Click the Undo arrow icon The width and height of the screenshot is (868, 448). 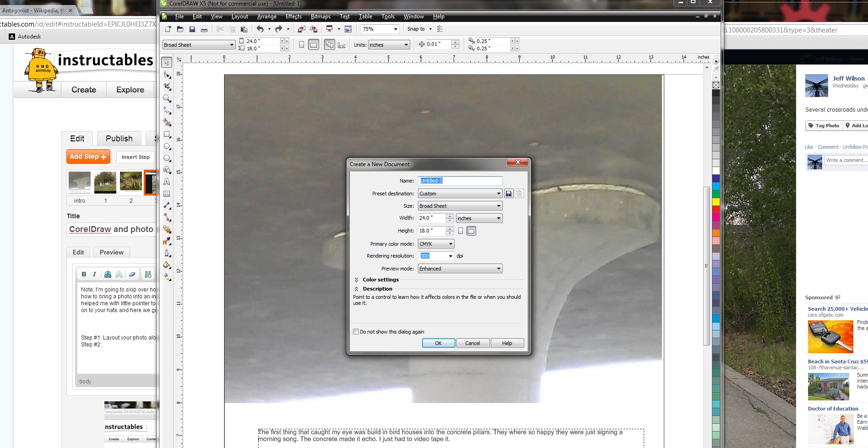[260, 29]
